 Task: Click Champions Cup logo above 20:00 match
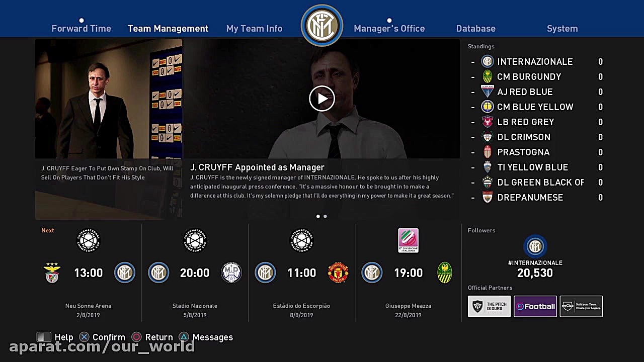(x=195, y=240)
